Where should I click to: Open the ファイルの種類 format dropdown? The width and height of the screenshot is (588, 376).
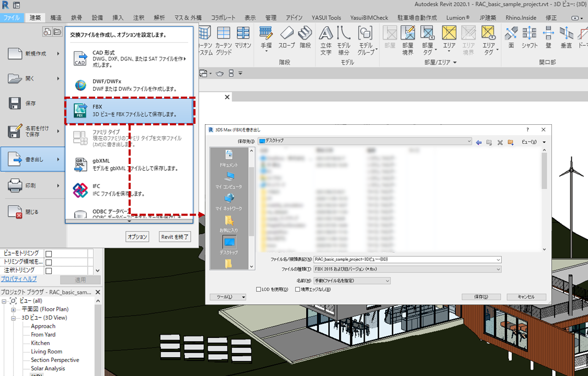coord(407,269)
